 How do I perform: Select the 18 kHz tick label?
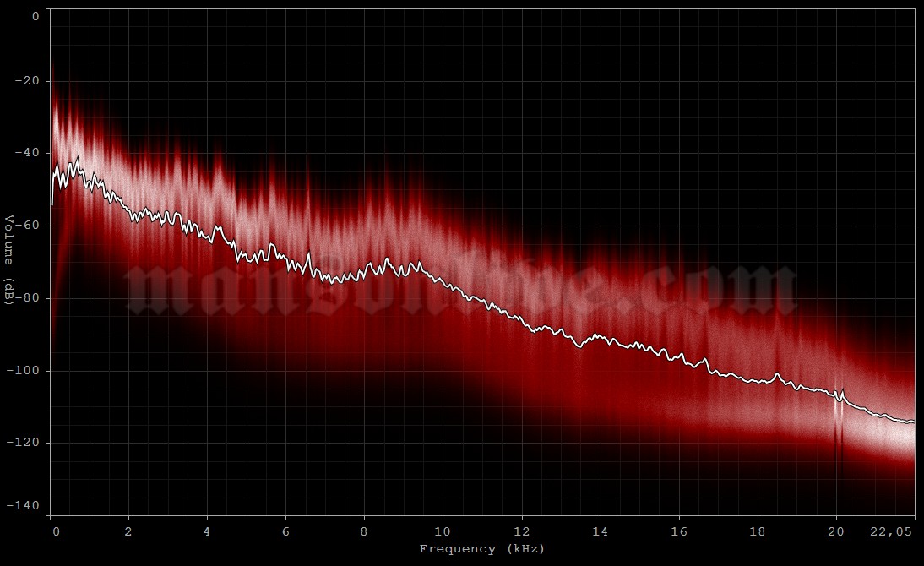point(758,532)
